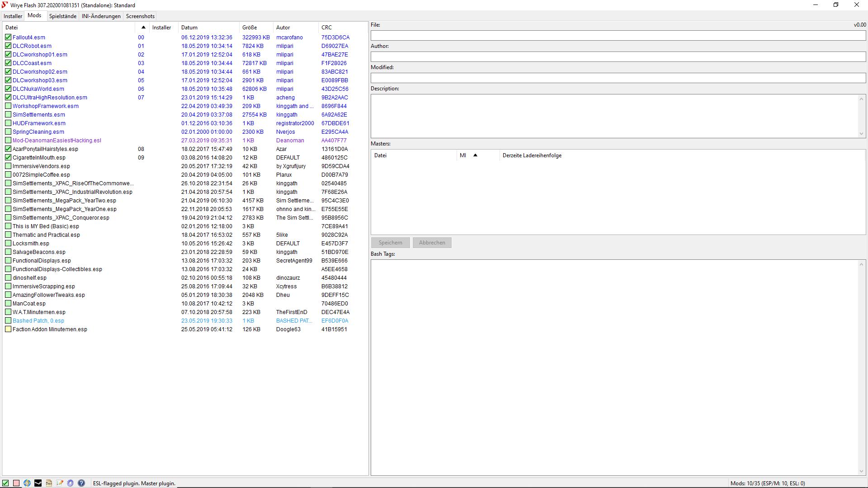Click the green checkmark status bar icon
The height and width of the screenshot is (488, 868).
[x=5, y=483]
